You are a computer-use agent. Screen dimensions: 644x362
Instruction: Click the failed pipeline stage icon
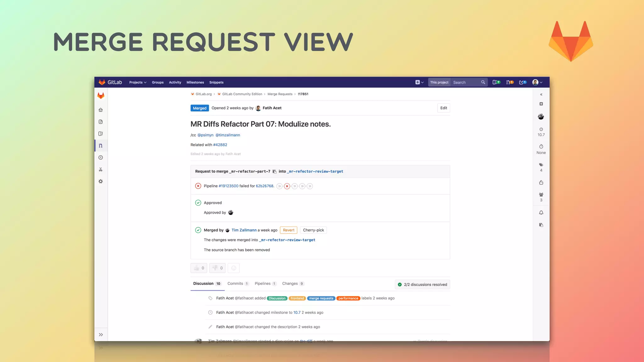(287, 186)
